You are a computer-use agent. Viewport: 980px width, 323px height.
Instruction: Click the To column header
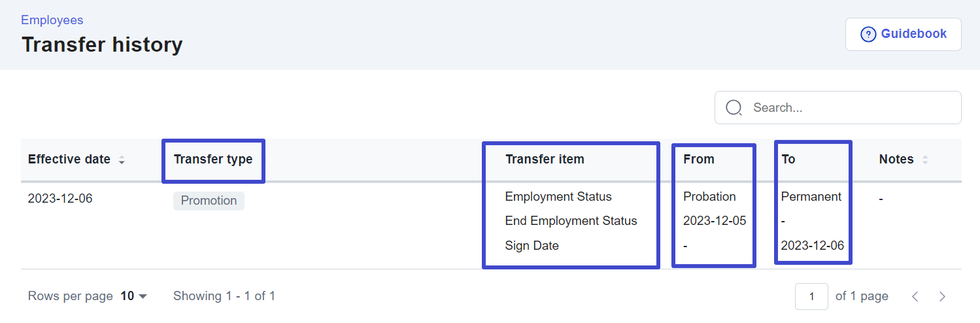(788, 159)
